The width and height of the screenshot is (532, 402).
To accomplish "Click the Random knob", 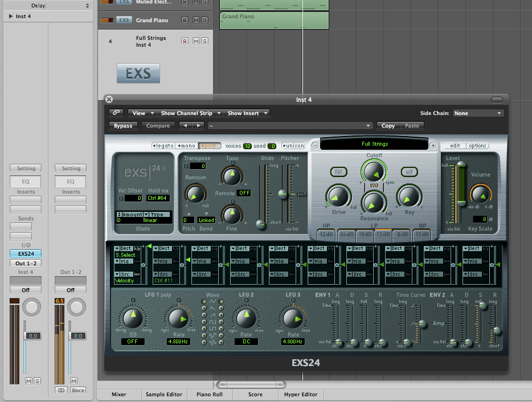I will click(x=195, y=194).
